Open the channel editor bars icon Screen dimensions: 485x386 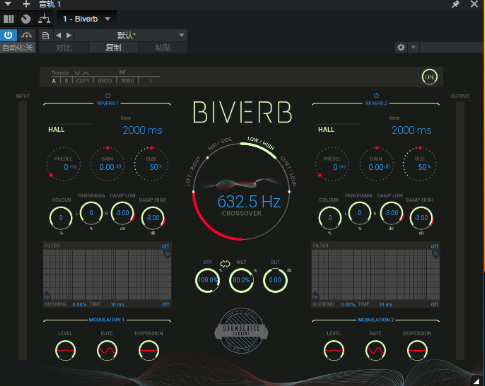[9, 19]
